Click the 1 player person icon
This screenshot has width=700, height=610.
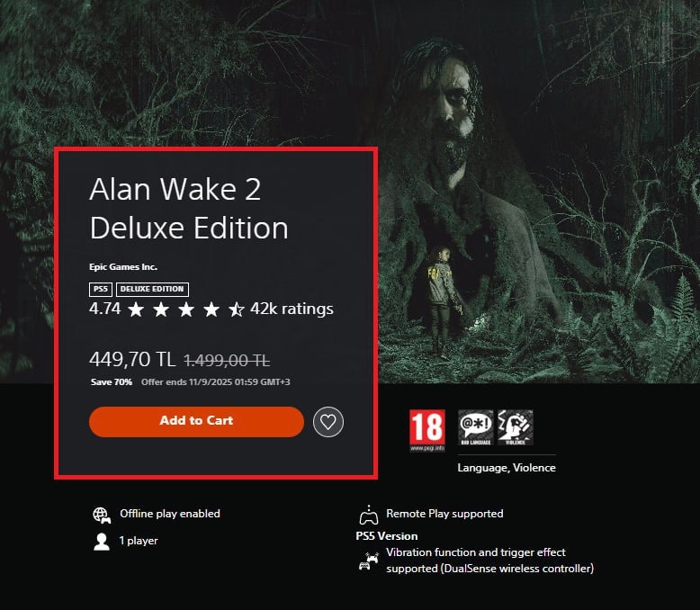pos(102,542)
